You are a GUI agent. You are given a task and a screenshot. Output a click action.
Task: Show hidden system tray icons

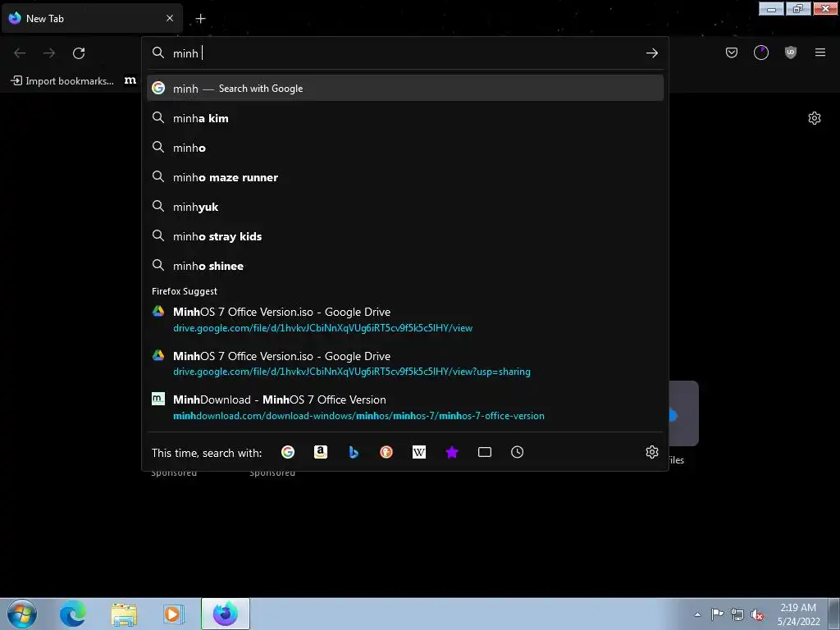click(697, 614)
